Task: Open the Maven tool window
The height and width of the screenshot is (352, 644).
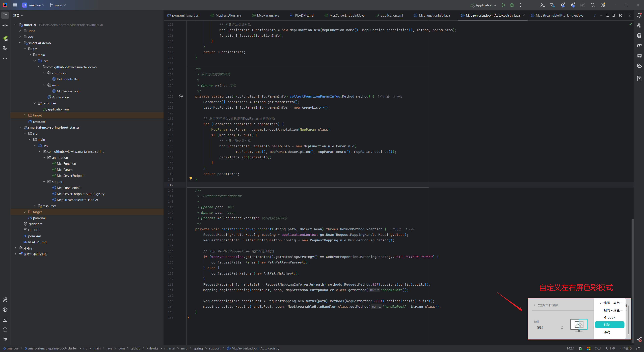Action: click(639, 45)
